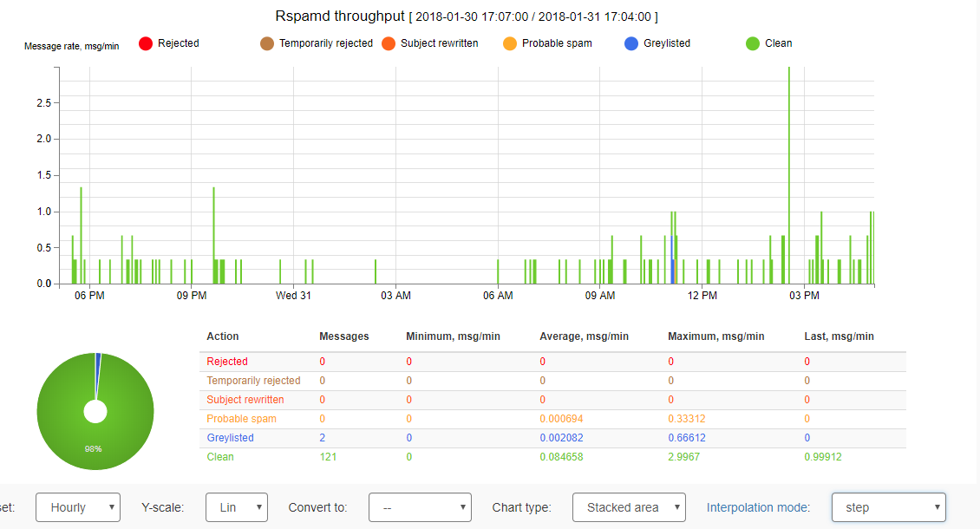The height and width of the screenshot is (529, 980).
Task: Click the tallest green spike near 03 PM
Action: [x=788, y=175]
